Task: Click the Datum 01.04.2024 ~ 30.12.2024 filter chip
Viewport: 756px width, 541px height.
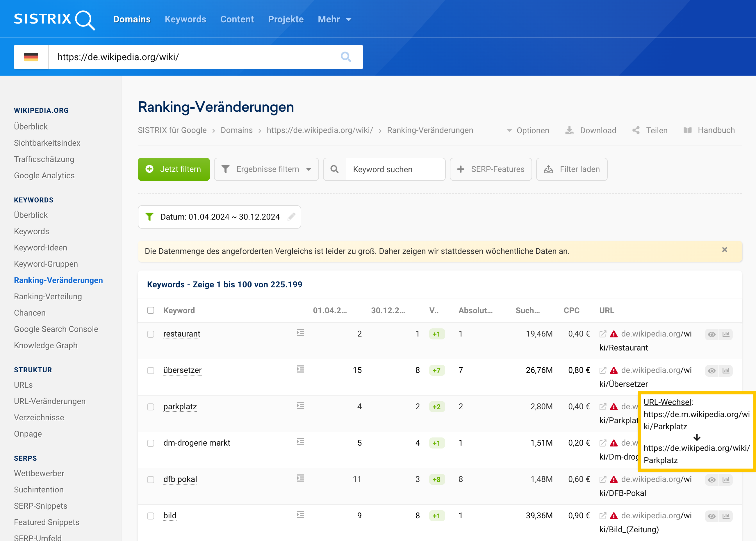Action: (x=219, y=217)
